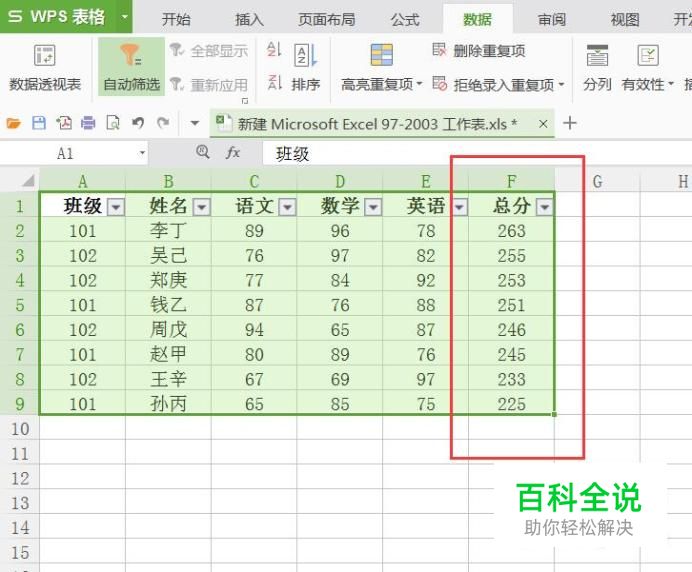The image size is (692, 572).
Task: Switch to the 视图 ribbon tab
Action: tap(625, 19)
